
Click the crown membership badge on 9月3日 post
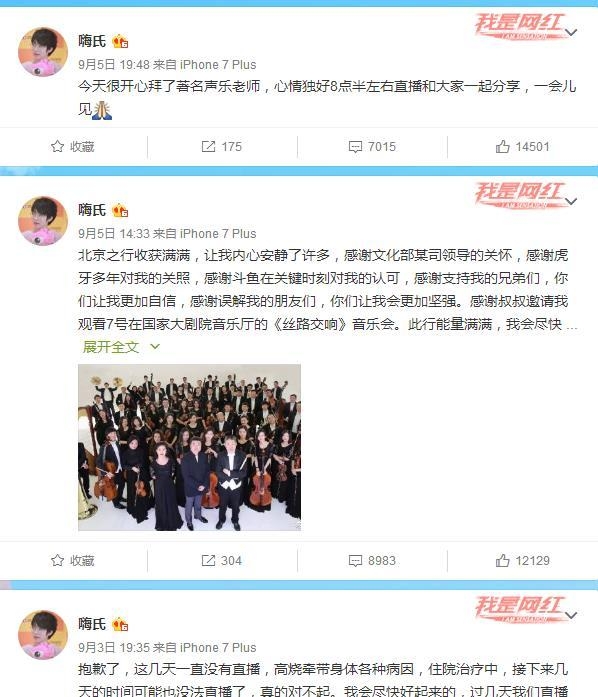point(120,625)
